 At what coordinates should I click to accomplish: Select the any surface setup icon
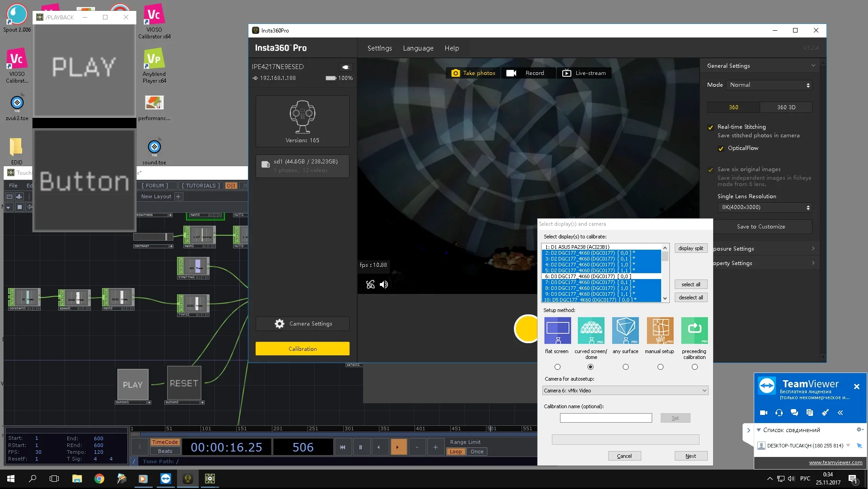(x=625, y=331)
